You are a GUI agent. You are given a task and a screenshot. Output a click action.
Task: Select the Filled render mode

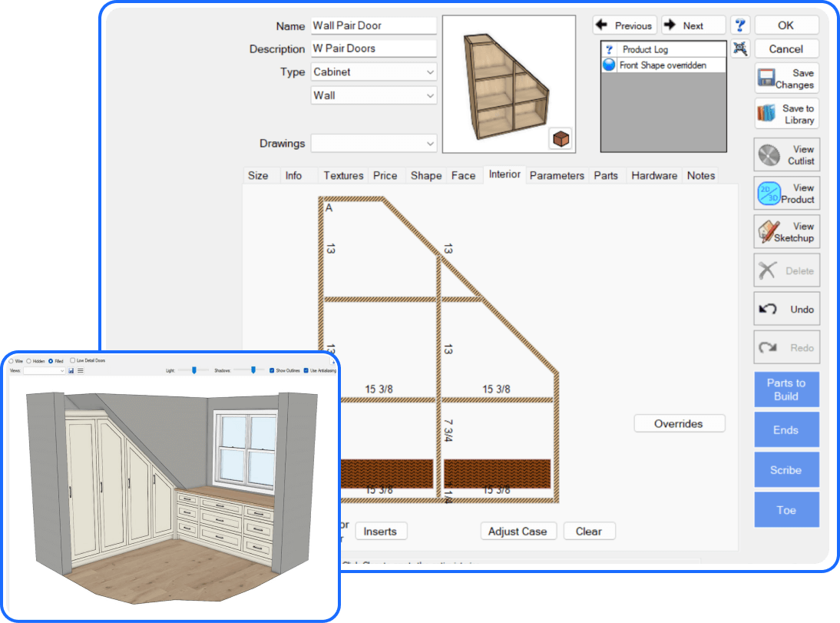click(x=51, y=361)
